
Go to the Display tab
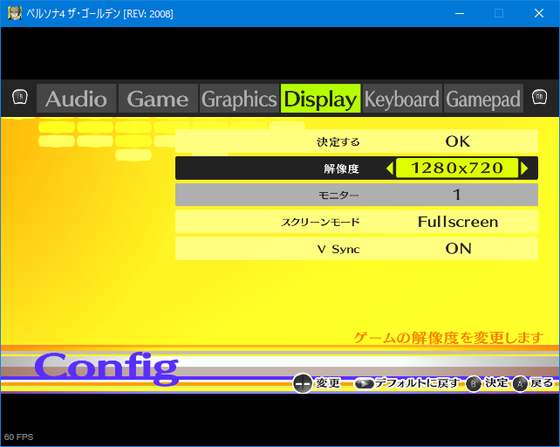click(x=321, y=99)
